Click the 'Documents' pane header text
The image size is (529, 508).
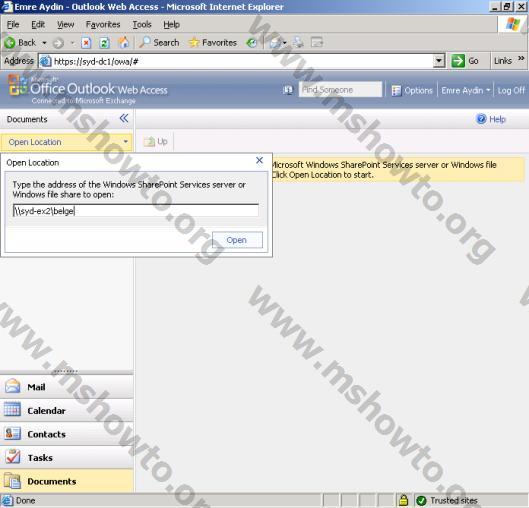pos(27,119)
